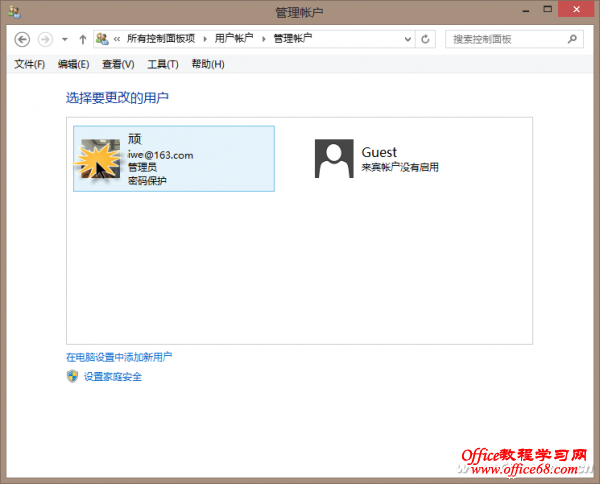
Task: Select the iwe@163.com administrator account picture
Action: [100, 159]
